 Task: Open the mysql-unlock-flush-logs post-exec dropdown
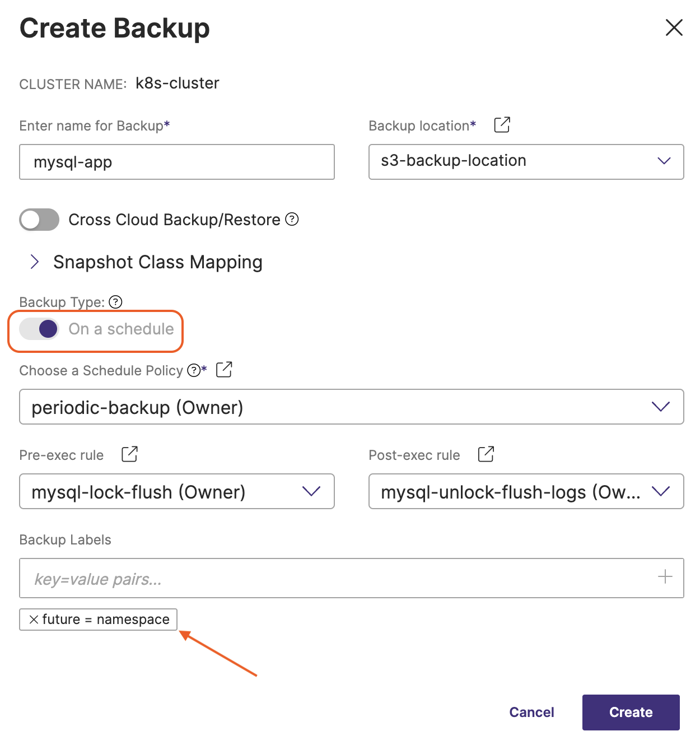(x=525, y=491)
